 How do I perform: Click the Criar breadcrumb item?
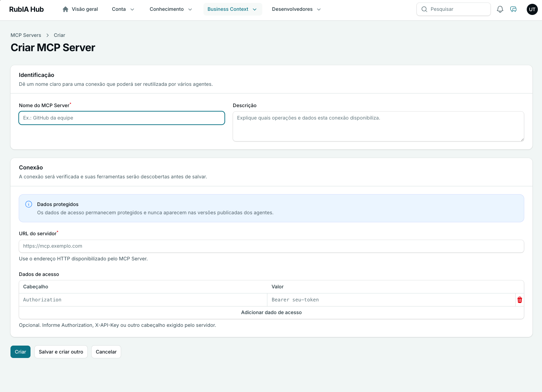pos(59,35)
